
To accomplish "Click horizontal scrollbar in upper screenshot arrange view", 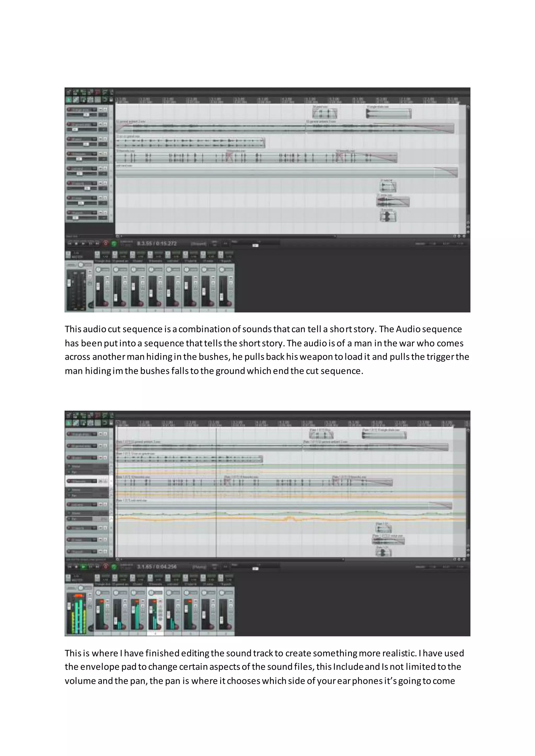I will click(228, 236).
